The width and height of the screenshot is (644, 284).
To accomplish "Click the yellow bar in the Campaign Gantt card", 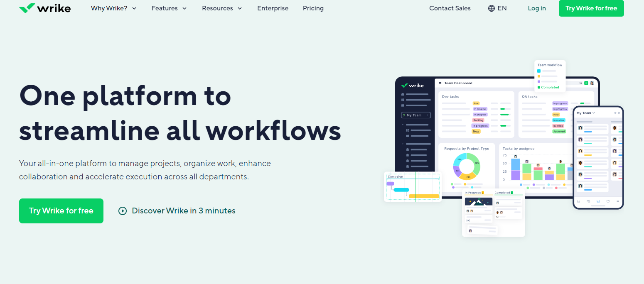I will coord(424,196).
